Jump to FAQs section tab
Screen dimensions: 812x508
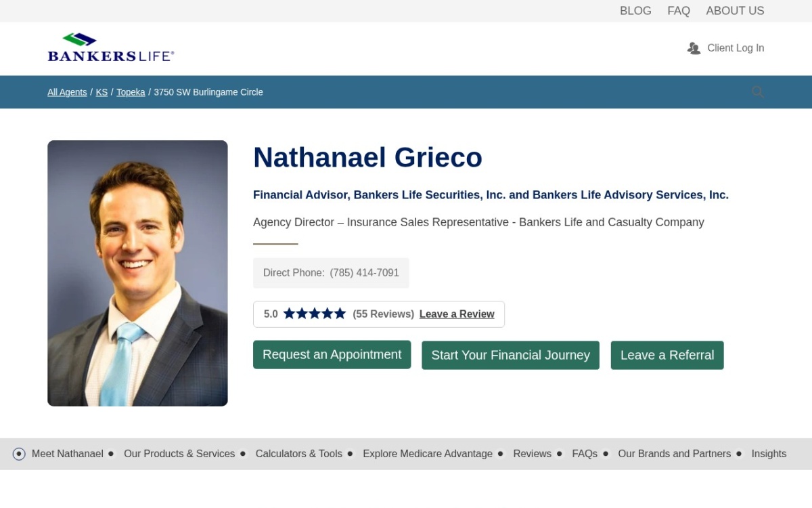(x=585, y=454)
